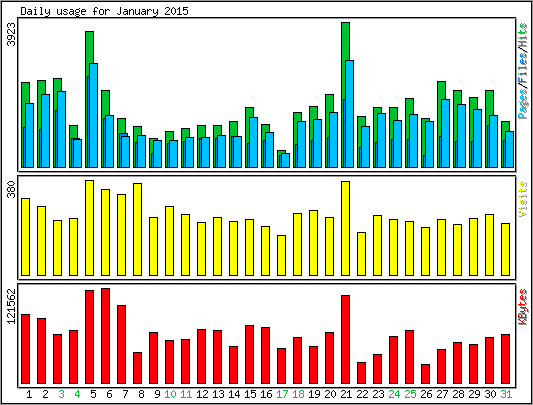Select the short red KBytes bar for day 26

(425, 374)
